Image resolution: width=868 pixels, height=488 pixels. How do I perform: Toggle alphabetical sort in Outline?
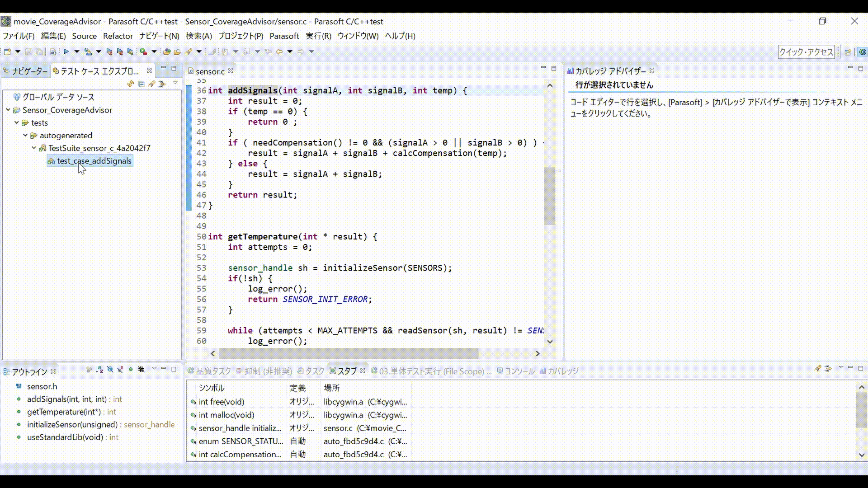[99, 370]
